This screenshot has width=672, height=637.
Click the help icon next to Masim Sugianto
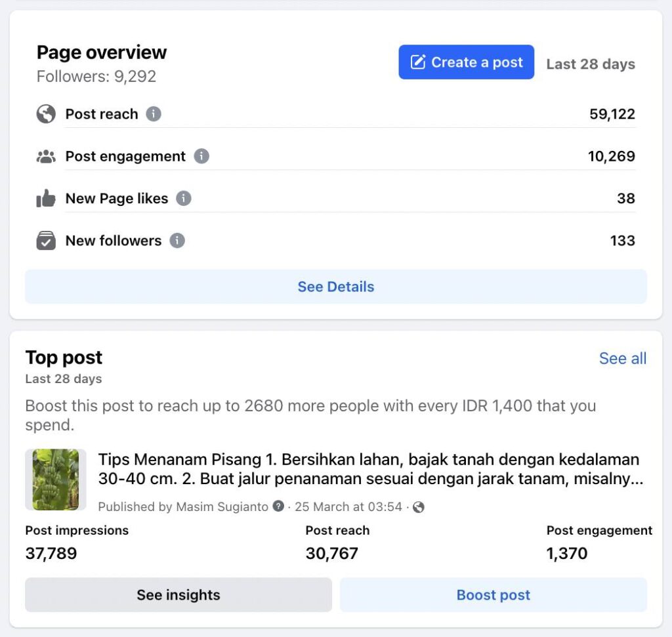(x=279, y=506)
